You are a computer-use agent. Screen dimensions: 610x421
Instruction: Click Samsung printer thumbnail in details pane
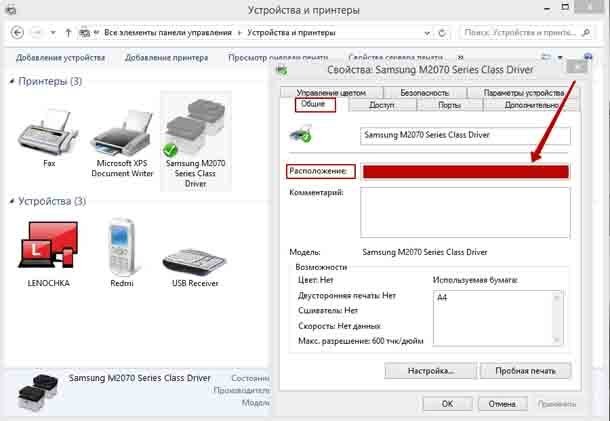point(38,391)
